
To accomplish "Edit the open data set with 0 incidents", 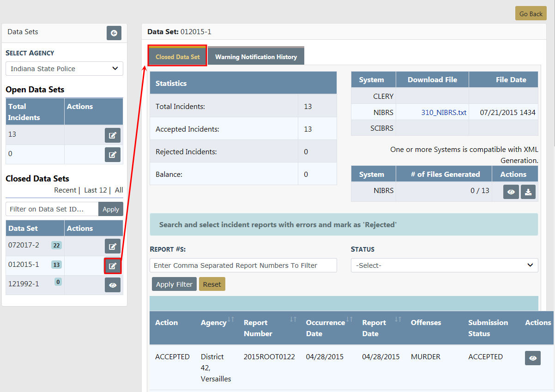I will tap(112, 155).
